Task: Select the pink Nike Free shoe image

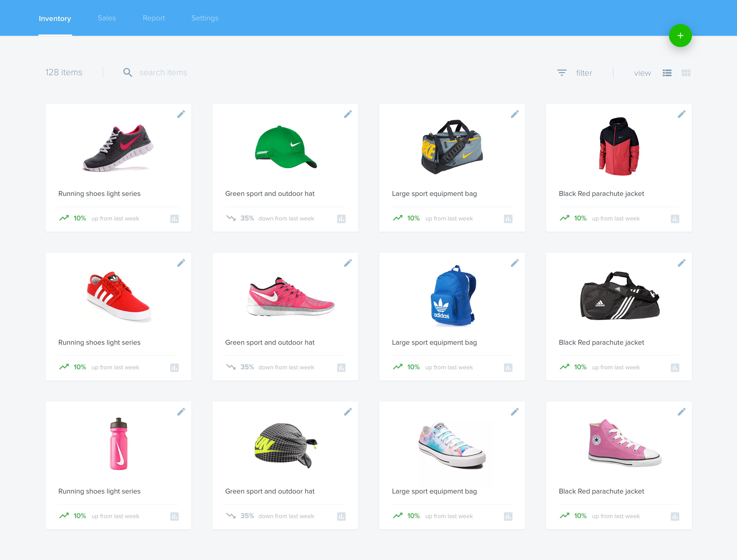Action: coord(290,296)
